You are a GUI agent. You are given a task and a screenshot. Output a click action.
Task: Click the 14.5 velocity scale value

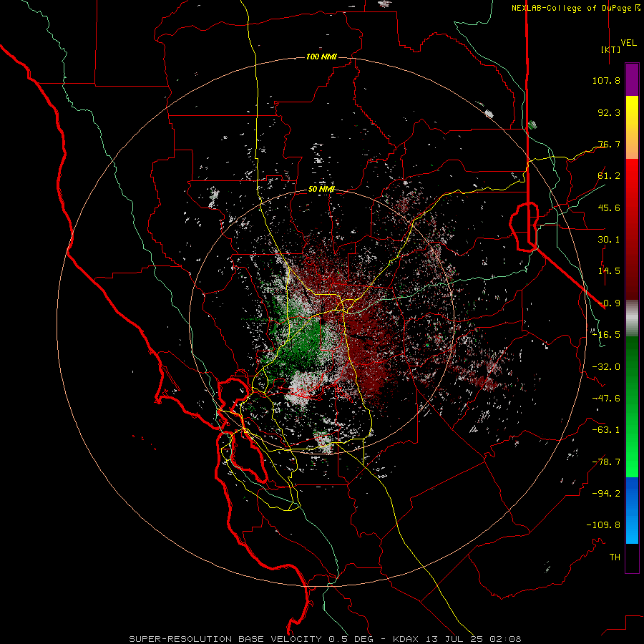pos(609,271)
